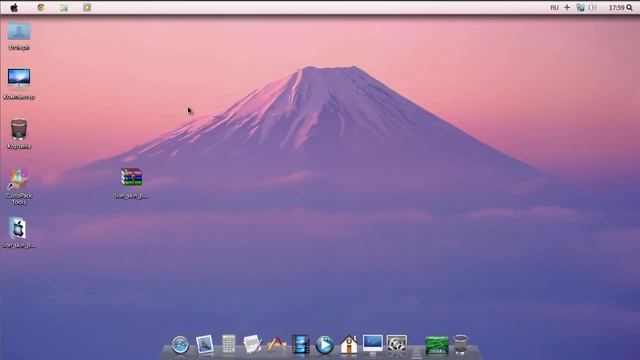Launch Calculator from the dock
Image resolution: width=640 pixels, height=360 pixels.
pyautogui.click(x=229, y=344)
